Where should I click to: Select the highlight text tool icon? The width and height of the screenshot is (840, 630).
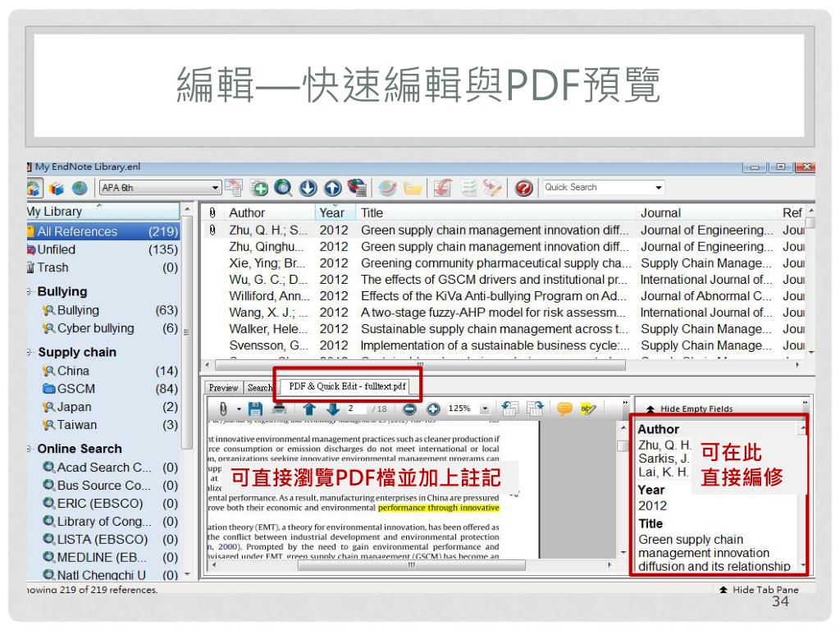coord(588,409)
